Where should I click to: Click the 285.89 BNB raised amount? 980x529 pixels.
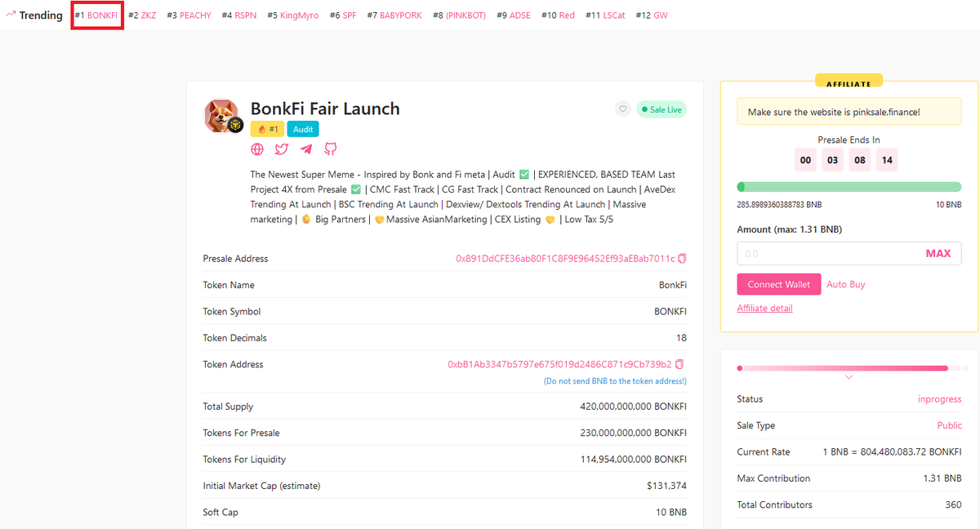tap(779, 204)
